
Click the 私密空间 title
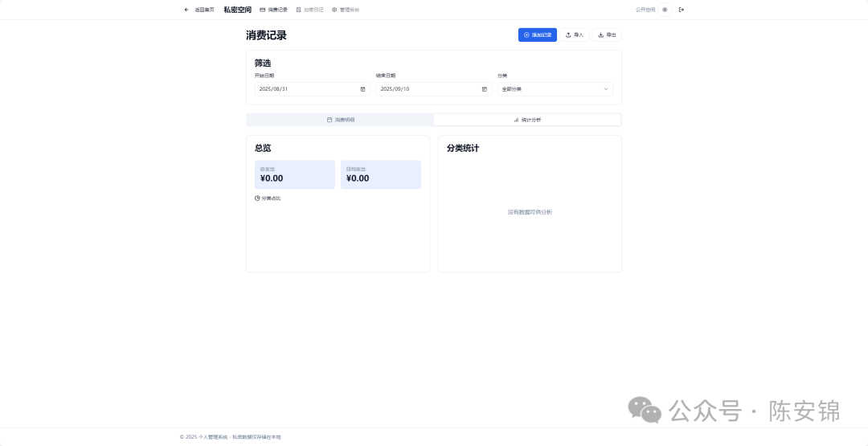pos(237,10)
